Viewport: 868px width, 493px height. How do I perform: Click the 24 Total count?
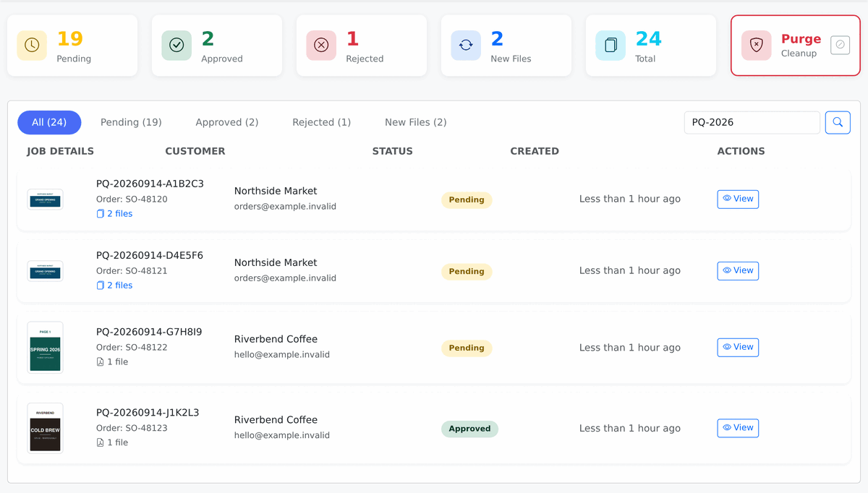[x=649, y=39]
